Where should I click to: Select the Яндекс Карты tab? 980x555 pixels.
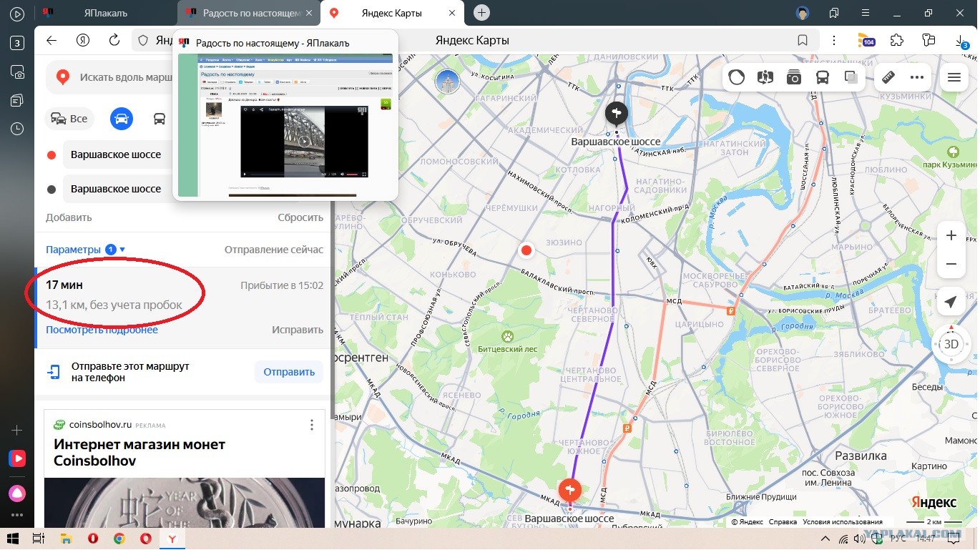(393, 13)
